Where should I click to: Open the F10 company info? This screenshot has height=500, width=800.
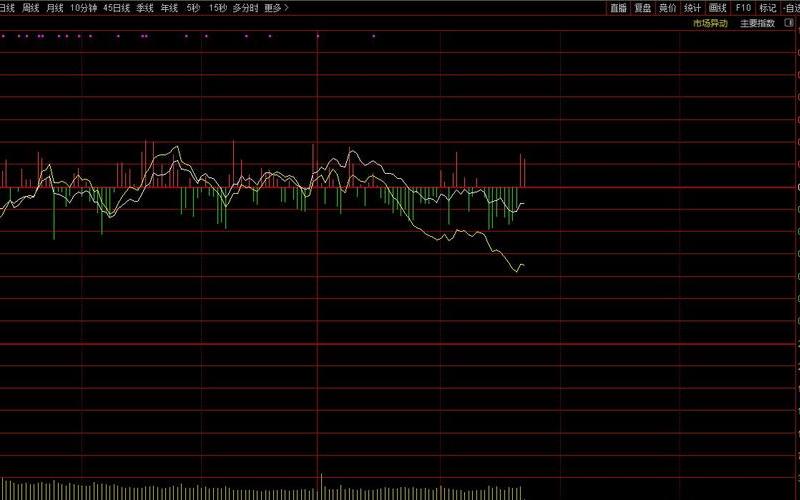pos(743,7)
